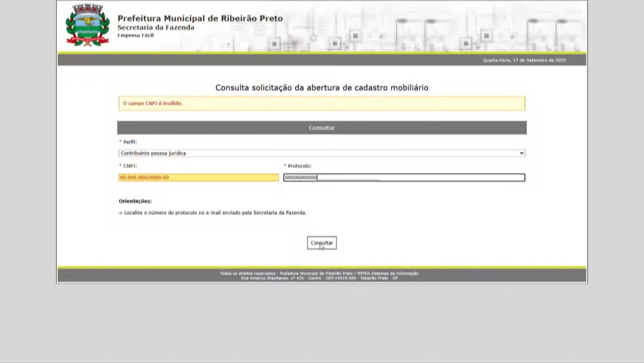Click the Protocolo field label

tap(298, 166)
